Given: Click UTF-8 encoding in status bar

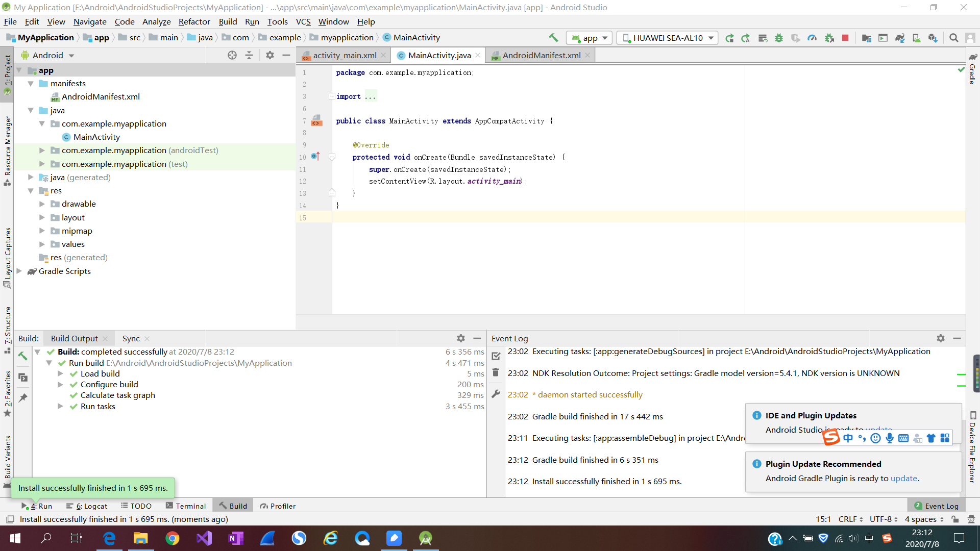Looking at the screenshot, I should [884, 519].
